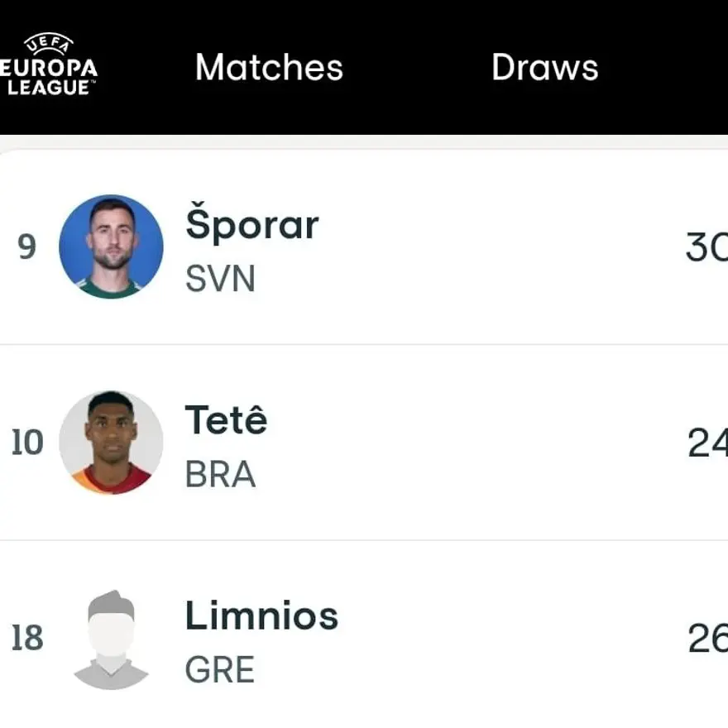
Task: Click blank space in Šporar's row
Action: [496, 247]
